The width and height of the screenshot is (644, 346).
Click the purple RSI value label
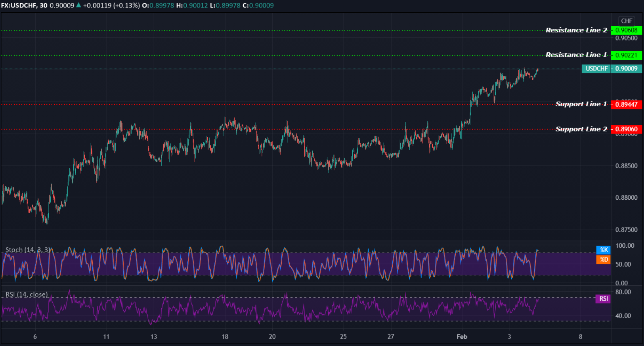(x=603, y=299)
